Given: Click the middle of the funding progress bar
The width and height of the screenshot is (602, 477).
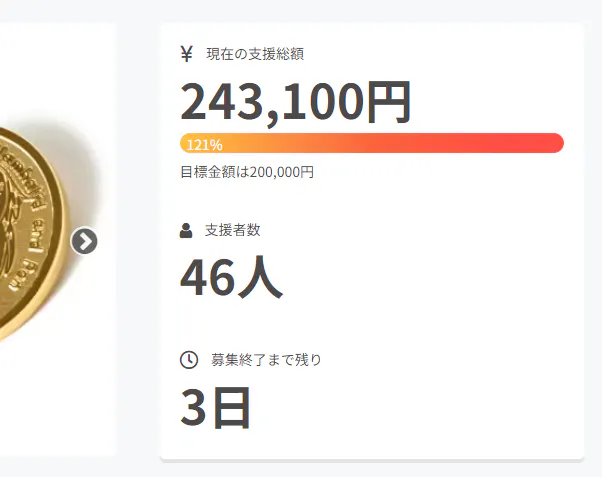Looking at the screenshot, I should (x=372, y=143).
